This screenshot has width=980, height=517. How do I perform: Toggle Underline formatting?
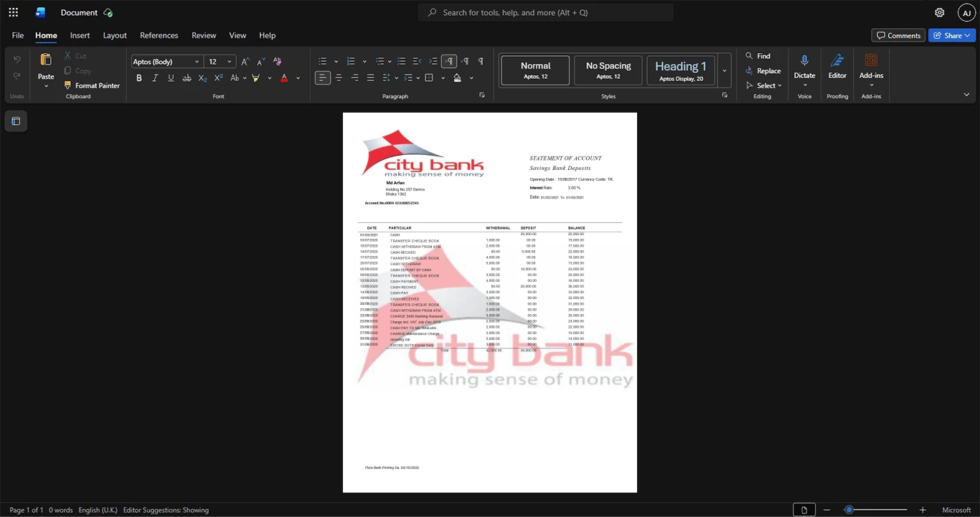[x=171, y=77]
